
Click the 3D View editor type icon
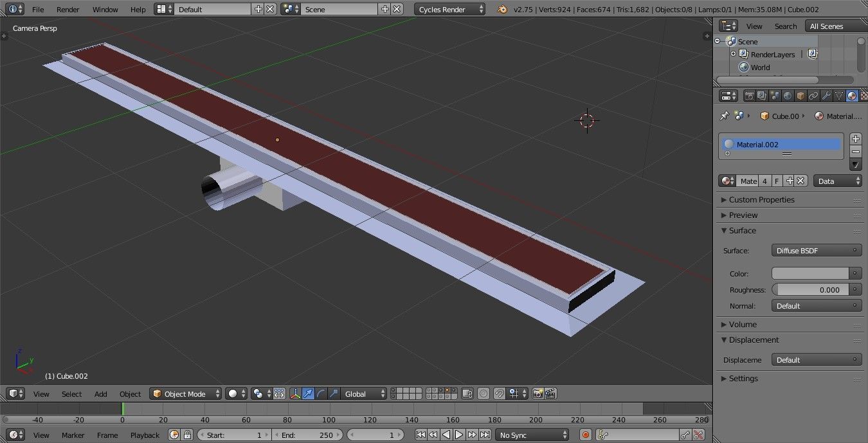[15, 393]
